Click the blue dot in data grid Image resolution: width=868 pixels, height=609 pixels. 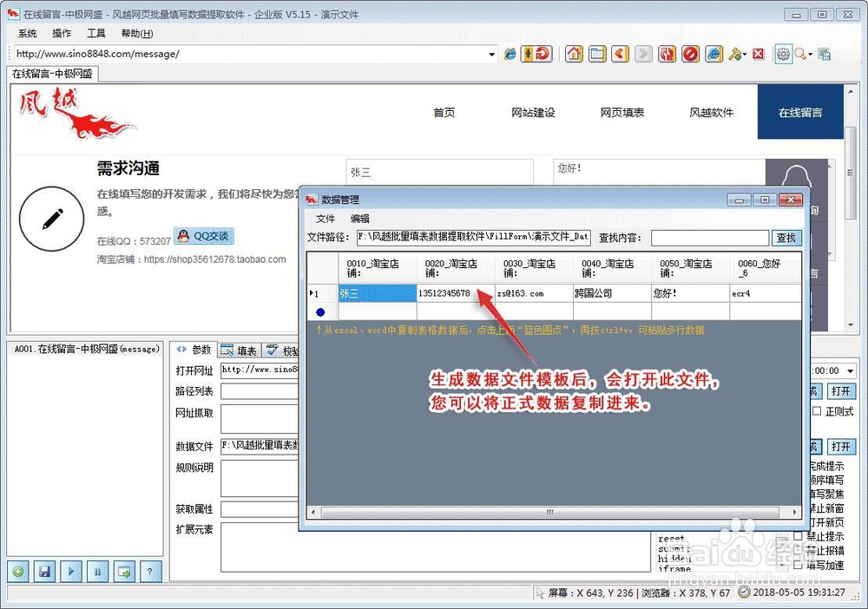click(x=320, y=312)
